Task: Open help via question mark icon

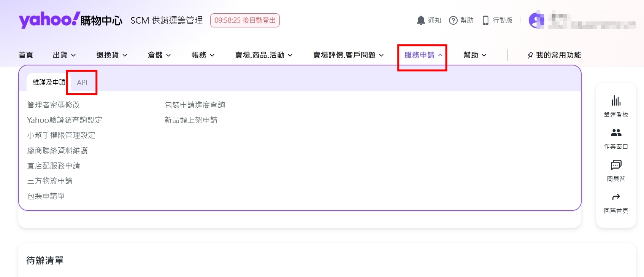Action: 453,21
